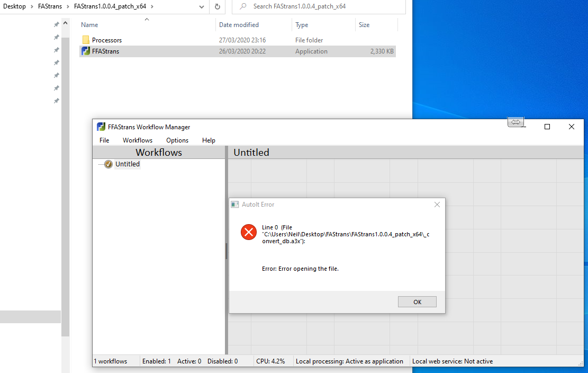Click the Untitled canvas header

point(406,153)
